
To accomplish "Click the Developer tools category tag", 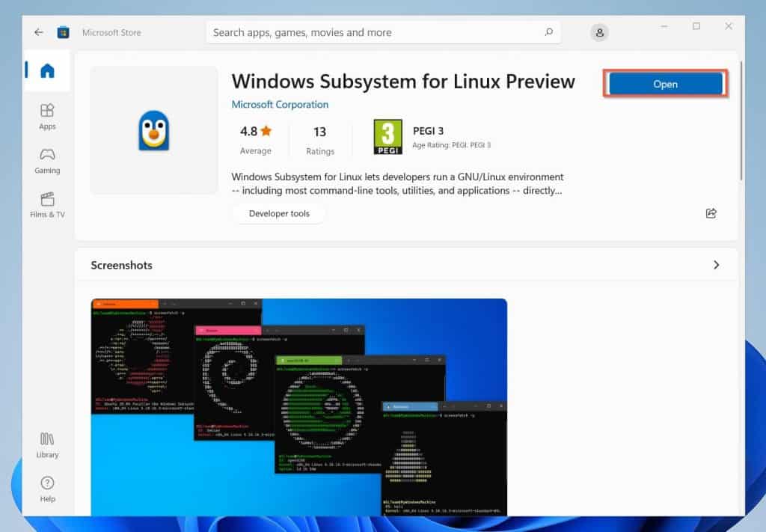I will point(279,213).
